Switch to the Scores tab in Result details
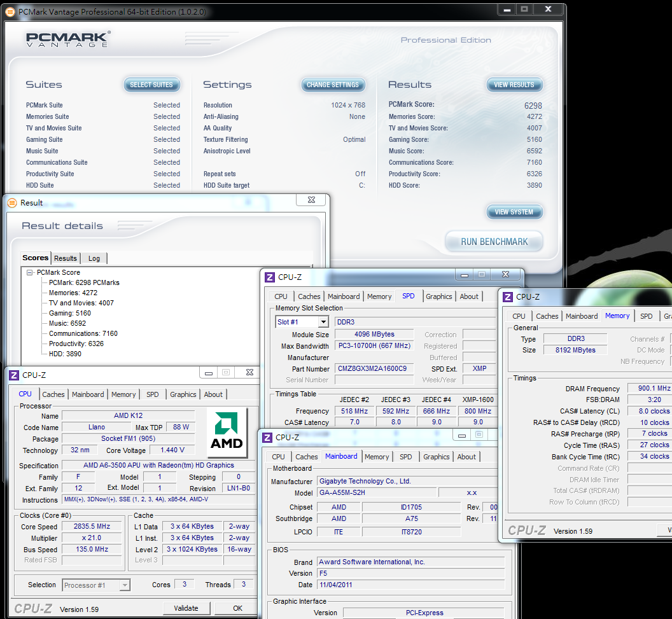 click(36, 258)
